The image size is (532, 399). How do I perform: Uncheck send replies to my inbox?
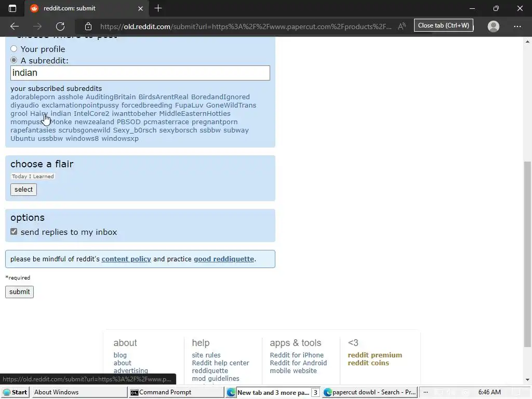click(x=14, y=232)
